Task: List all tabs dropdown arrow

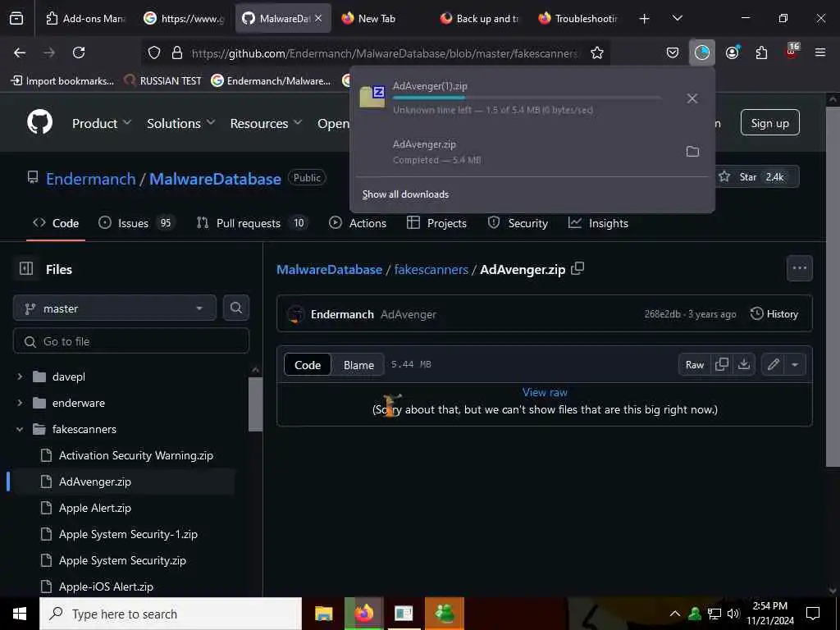Action: click(x=677, y=18)
